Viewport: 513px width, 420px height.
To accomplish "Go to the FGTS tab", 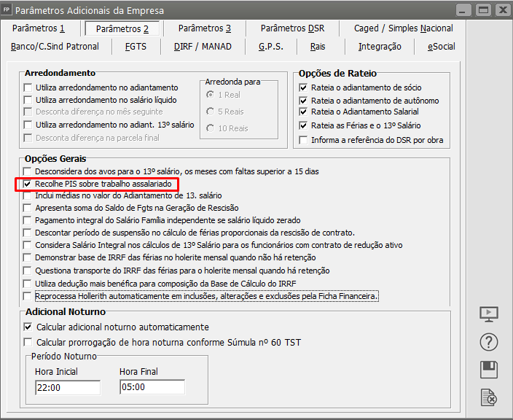I will tap(136, 46).
